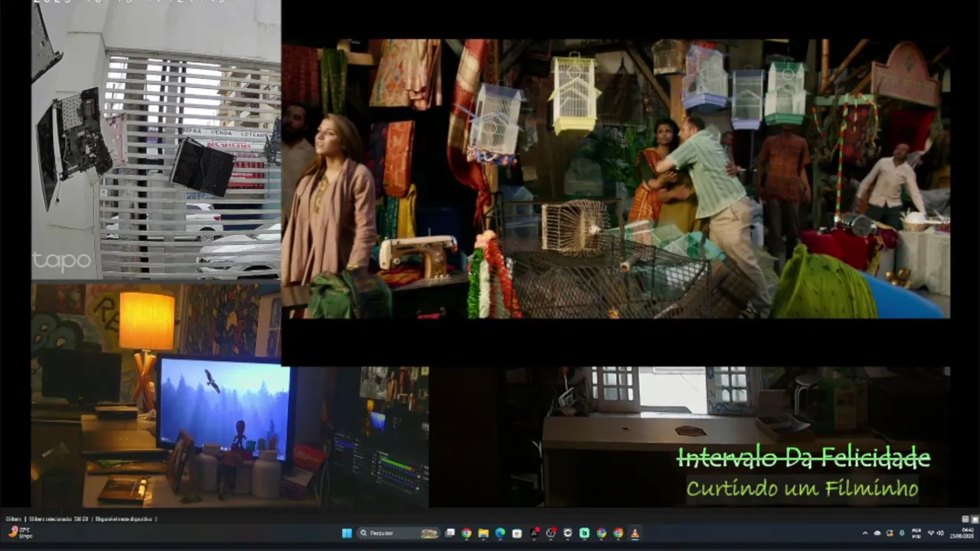Click the Tapo security camera feed
980x551 pixels.
(156, 139)
